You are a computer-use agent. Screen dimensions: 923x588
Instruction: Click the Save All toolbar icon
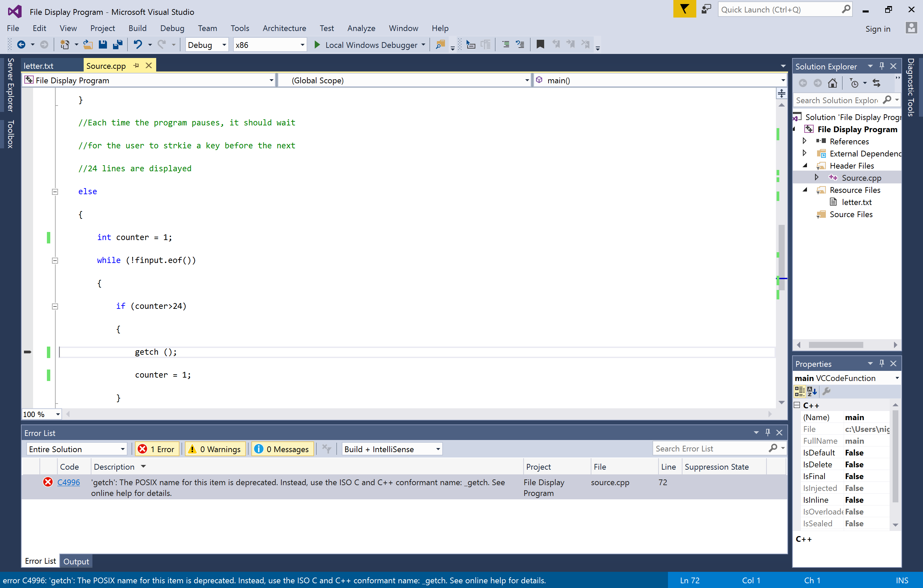(118, 45)
